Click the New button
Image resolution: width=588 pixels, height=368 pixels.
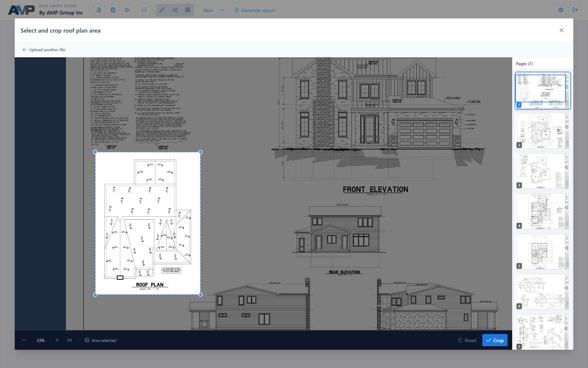(208, 10)
